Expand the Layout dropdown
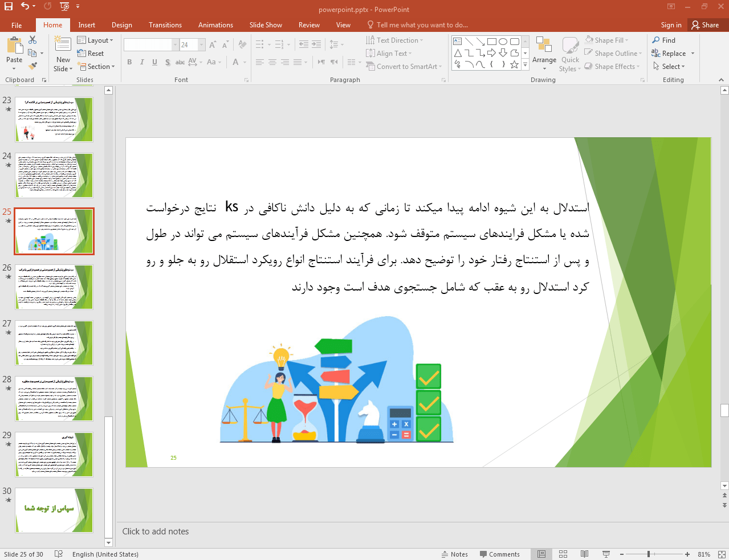Image resolution: width=729 pixels, height=560 pixels. [x=96, y=40]
